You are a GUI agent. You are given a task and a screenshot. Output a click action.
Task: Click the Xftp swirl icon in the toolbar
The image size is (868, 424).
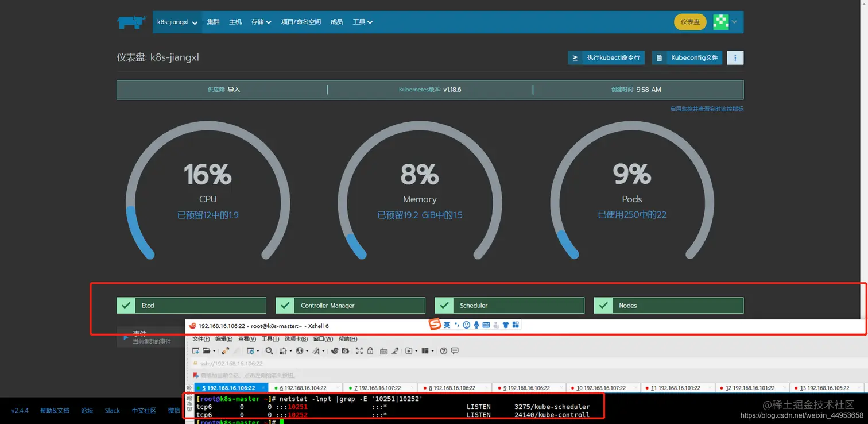click(335, 350)
